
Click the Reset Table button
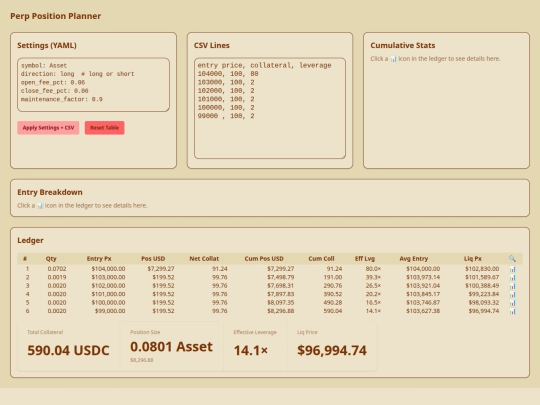[104, 128]
